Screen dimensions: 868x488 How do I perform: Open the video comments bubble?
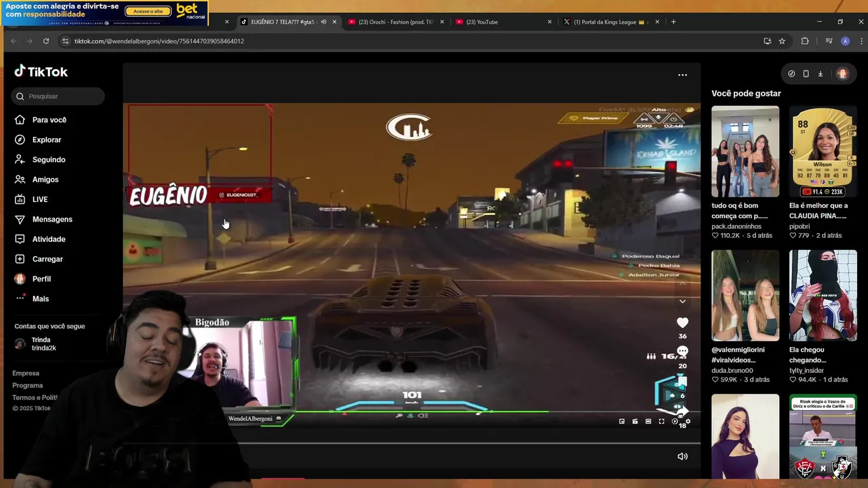point(682,352)
